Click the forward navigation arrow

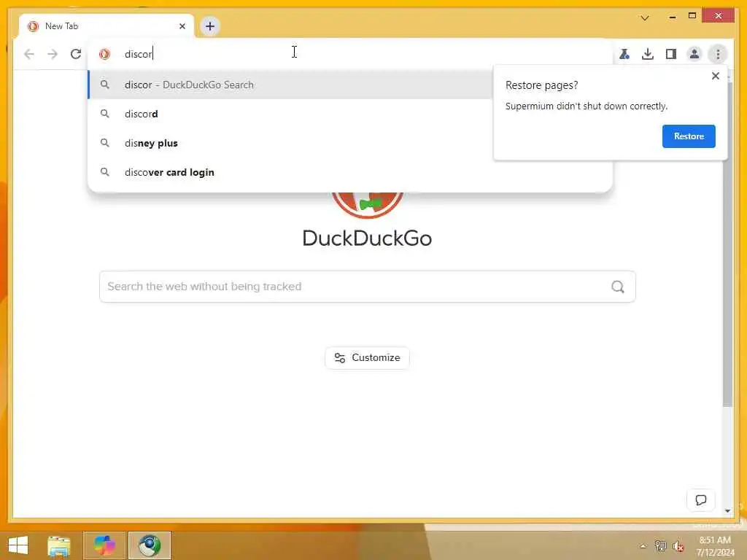click(53, 54)
